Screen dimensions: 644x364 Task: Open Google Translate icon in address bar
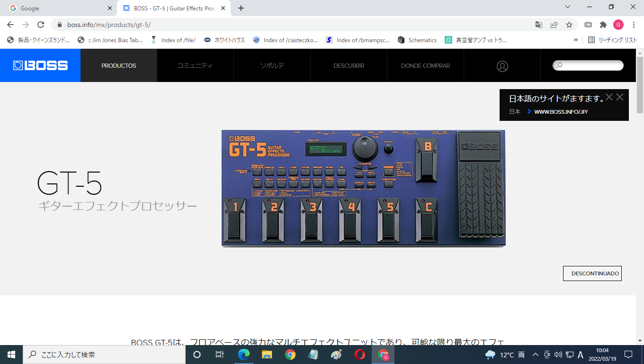(539, 25)
